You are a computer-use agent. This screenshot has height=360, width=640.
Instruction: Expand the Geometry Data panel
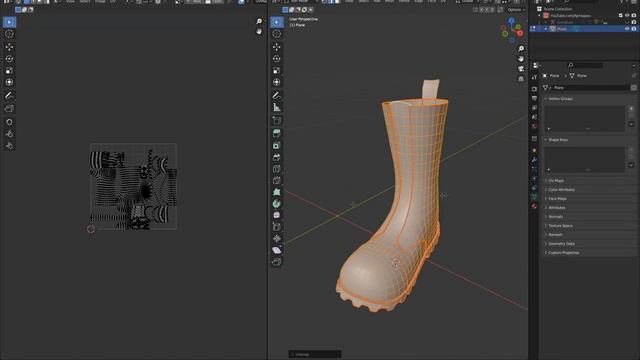[x=590, y=243]
